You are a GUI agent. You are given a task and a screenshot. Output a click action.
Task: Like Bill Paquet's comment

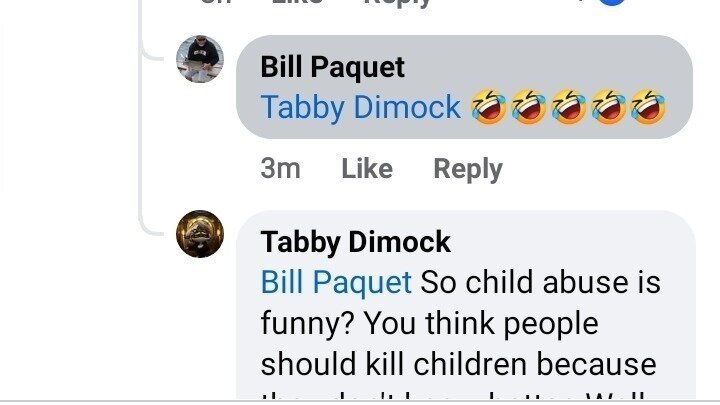coord(367,169)
